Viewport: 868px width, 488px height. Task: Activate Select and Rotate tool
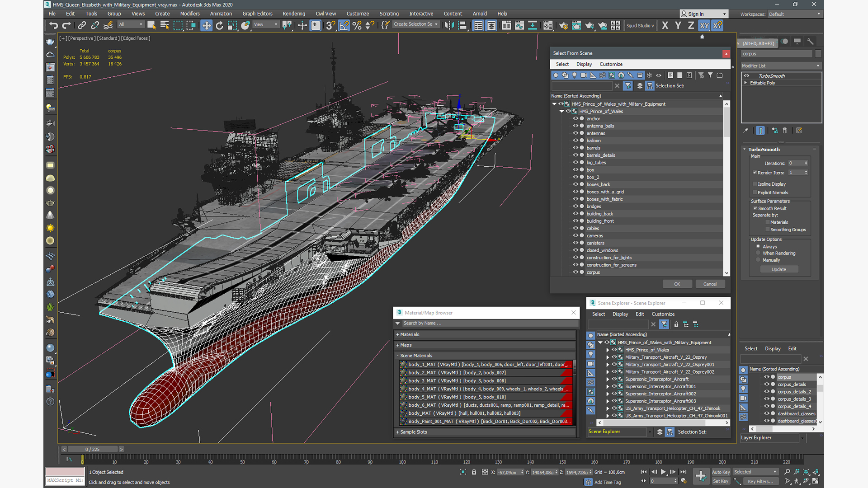coord(220,25)
